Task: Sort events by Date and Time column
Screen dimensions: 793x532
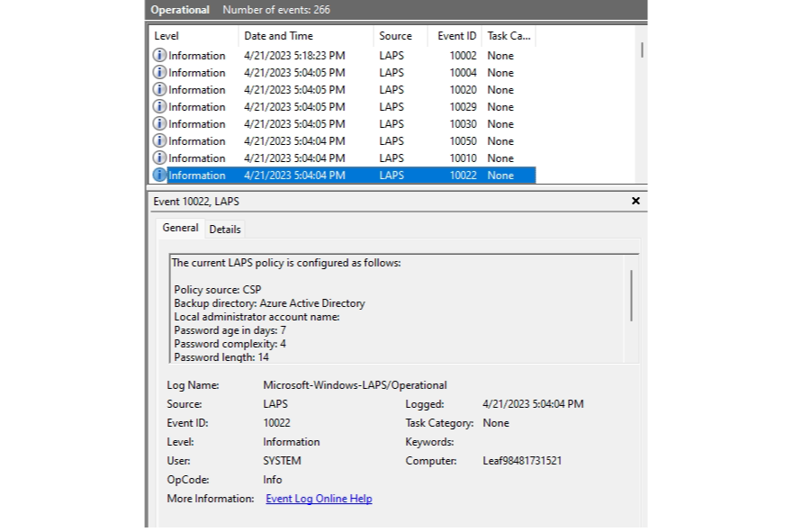Action: pos(306,36)
